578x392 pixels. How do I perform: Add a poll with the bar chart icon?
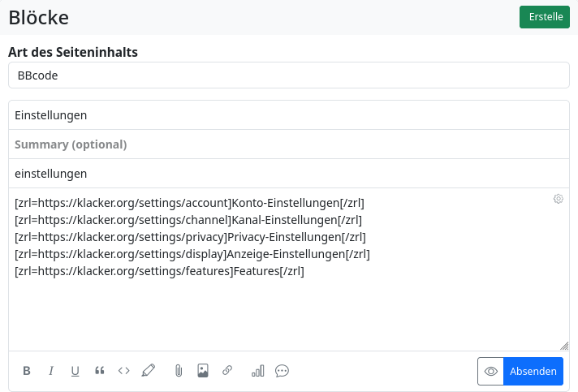(258, 371)
